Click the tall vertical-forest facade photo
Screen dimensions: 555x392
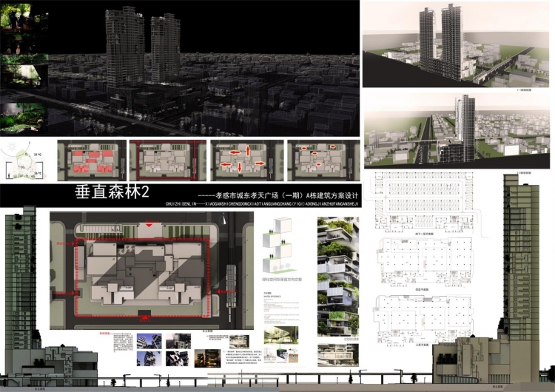click(x=338, y=277)
